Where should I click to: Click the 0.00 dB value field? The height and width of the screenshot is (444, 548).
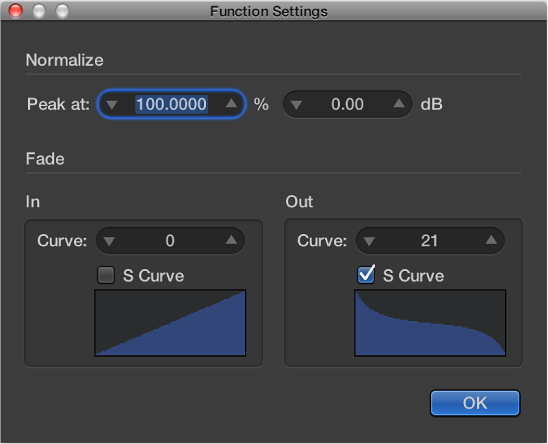347,104
